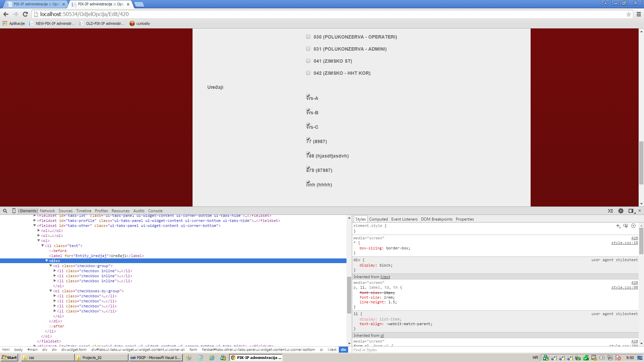Open the PIKIP - Microsoft Visual Studio taskbar item
This screenshot has width=644, height=362.
(156, 358)
